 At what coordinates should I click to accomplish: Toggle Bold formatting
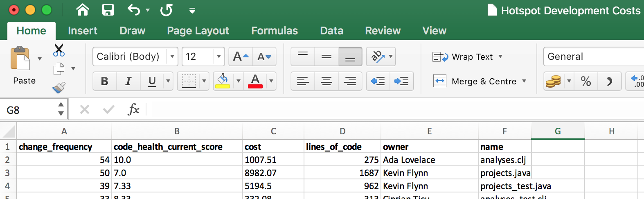(x=104, y=81)
